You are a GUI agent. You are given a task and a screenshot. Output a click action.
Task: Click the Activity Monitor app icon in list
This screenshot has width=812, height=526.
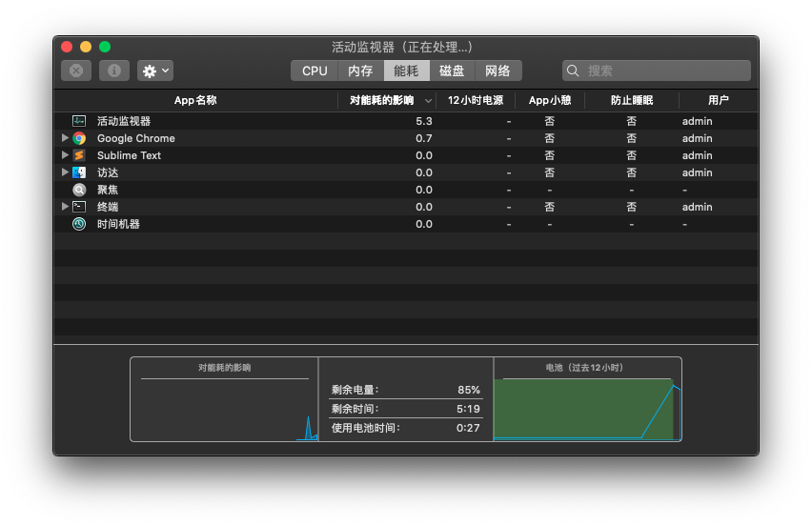coord(79,121)
